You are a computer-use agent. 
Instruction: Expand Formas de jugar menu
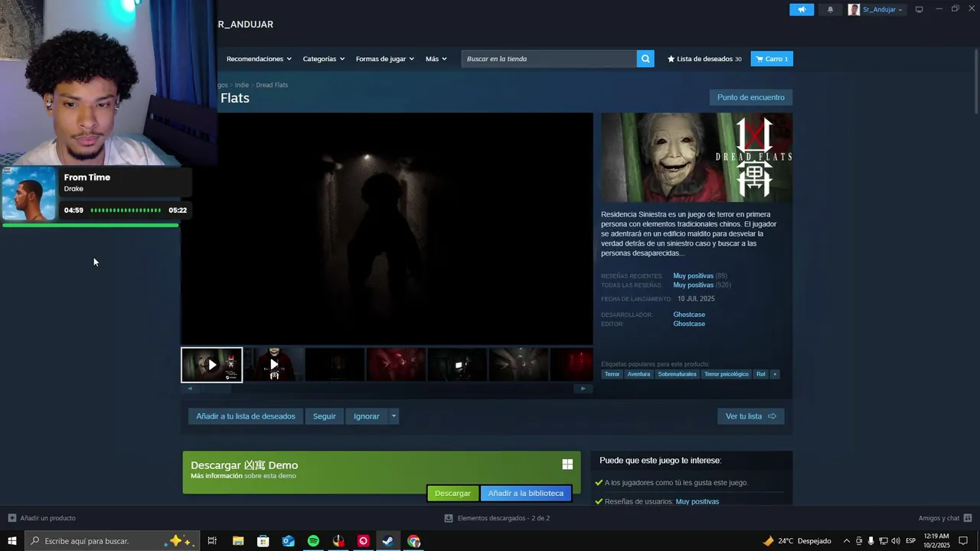[x=384, y=59]
